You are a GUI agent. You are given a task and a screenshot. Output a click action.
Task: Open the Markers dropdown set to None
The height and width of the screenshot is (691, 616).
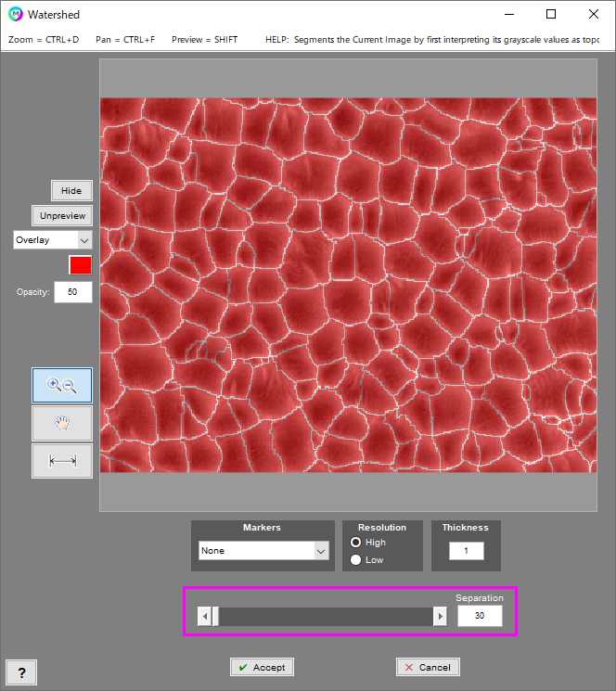point(264,551)
